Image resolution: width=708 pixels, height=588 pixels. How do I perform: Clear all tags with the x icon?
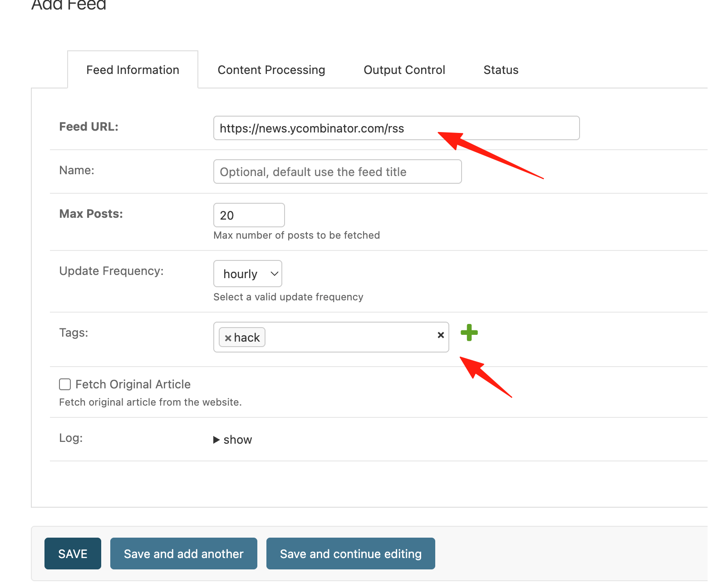pos(441,335)
